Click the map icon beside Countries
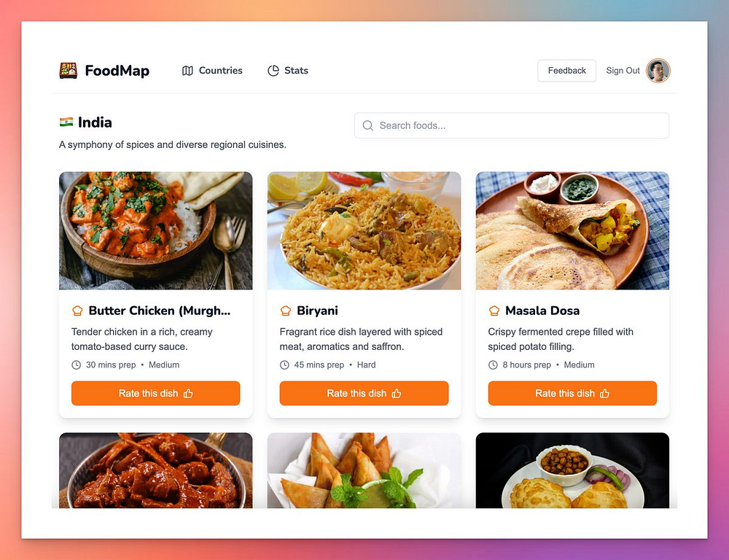This screenshot has width=729, height=560. tap(187, 71)
